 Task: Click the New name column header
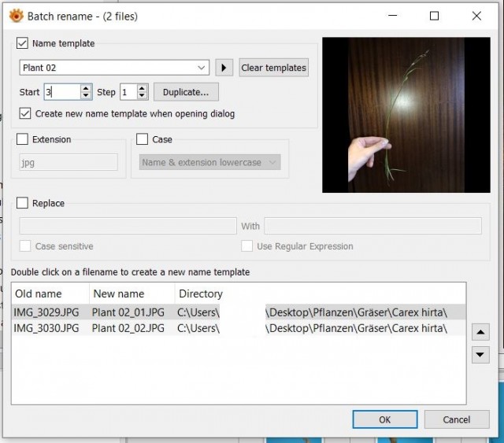pyautogui.click(x=132, y=293)
